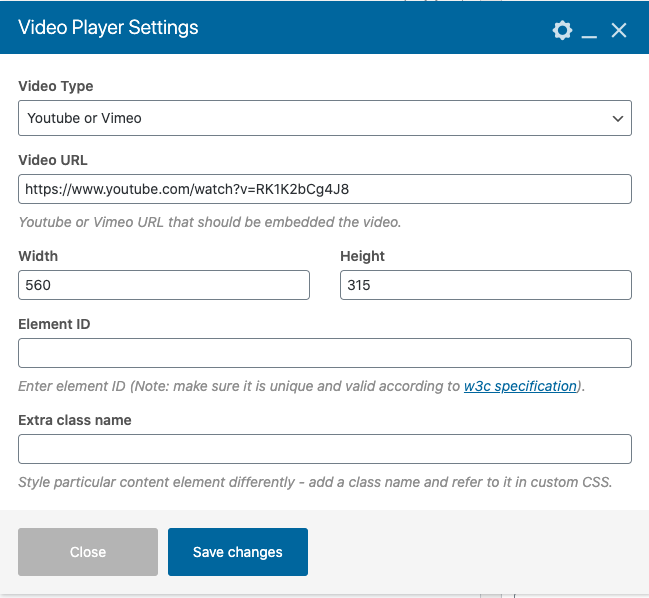
Task: Open the w3c specification link
Action: [520, 386]
